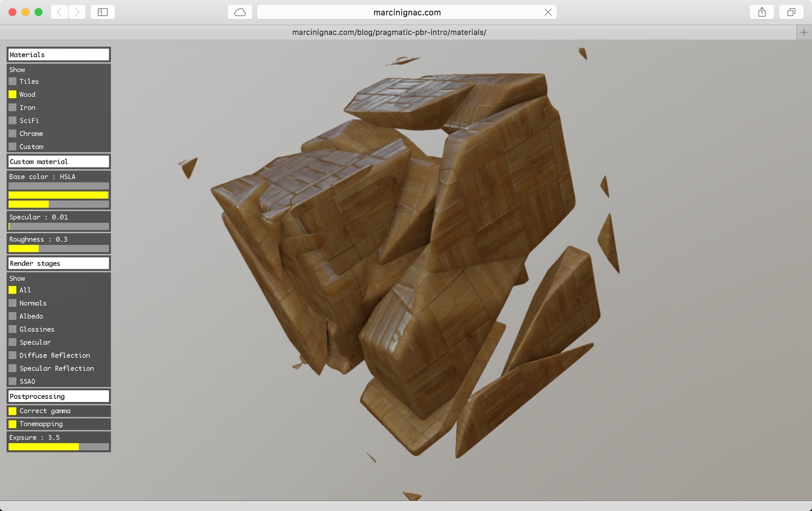Image resolution: width=812 pixels, height=511 pixels.
Task: Minimize the Safari window
Action: point(26,12)
